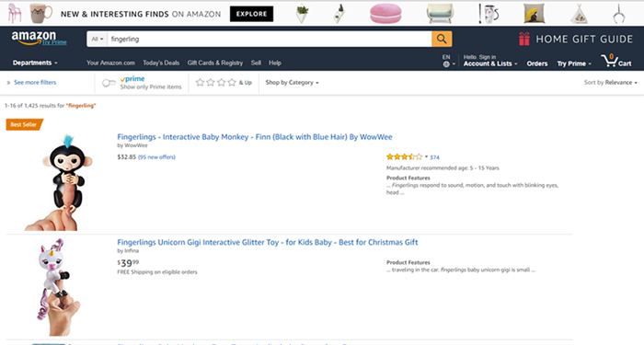The height and width of the screenshot is (345, 644).
Task: Click the $32.85 price text
Action: click(127, 157)
